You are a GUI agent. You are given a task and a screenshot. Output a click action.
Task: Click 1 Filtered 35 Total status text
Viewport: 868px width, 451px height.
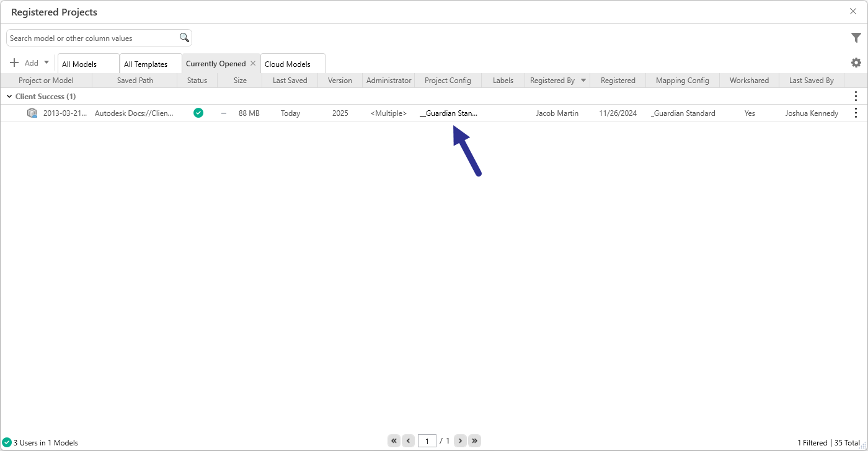(x=828, y=442)
